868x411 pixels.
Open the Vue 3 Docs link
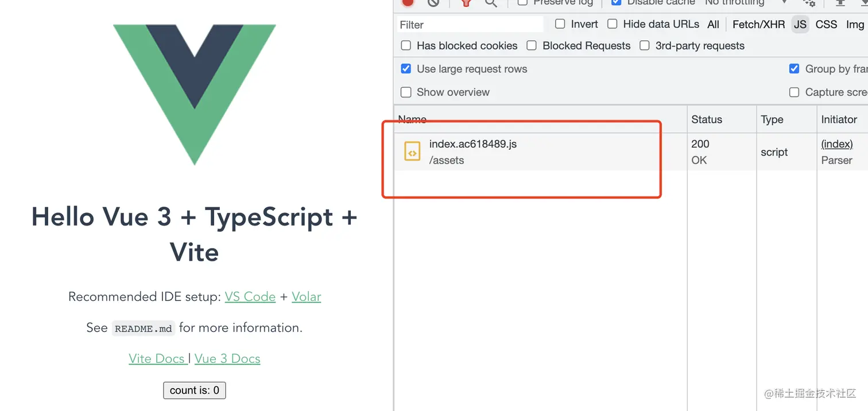click(227, 359)
